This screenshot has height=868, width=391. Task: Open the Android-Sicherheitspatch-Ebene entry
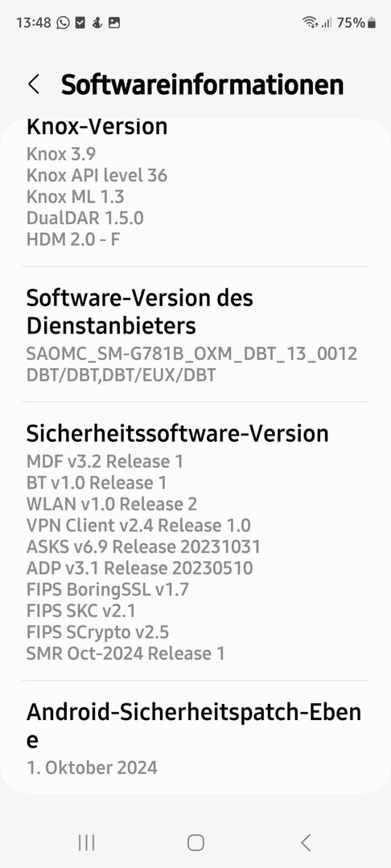pos(195,735)
